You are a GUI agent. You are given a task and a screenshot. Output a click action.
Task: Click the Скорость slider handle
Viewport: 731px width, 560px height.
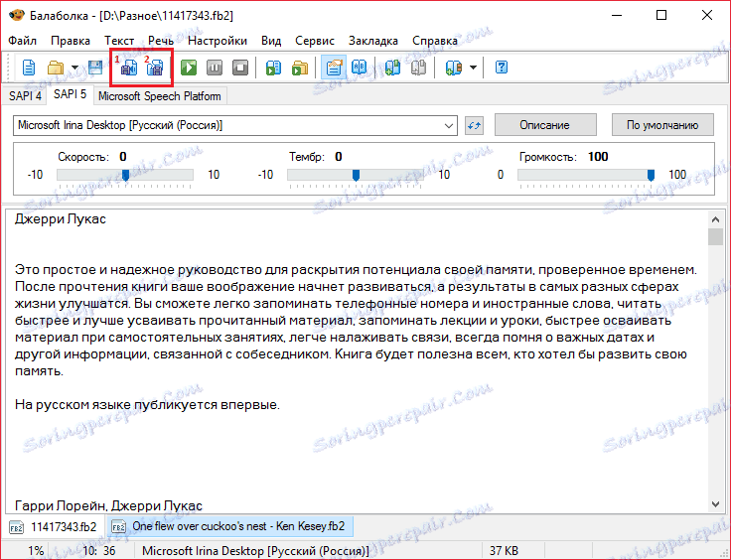click(125, 175)
